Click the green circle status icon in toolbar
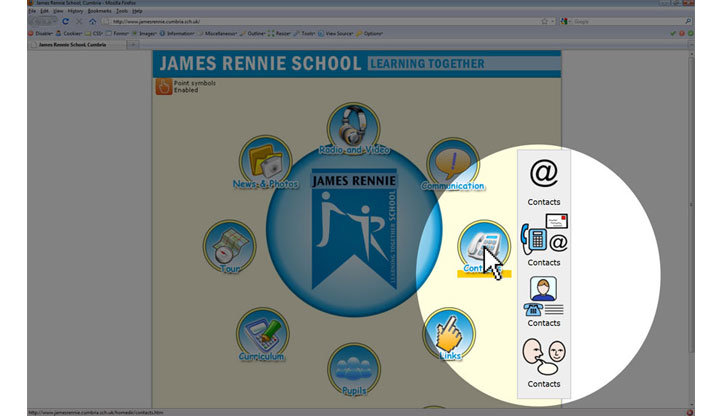The height and width of the screenshot is (416, 722). tap(690, 34)
